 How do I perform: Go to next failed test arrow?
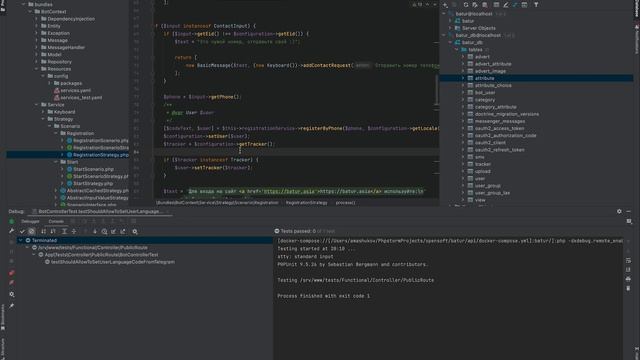[95, 231]
